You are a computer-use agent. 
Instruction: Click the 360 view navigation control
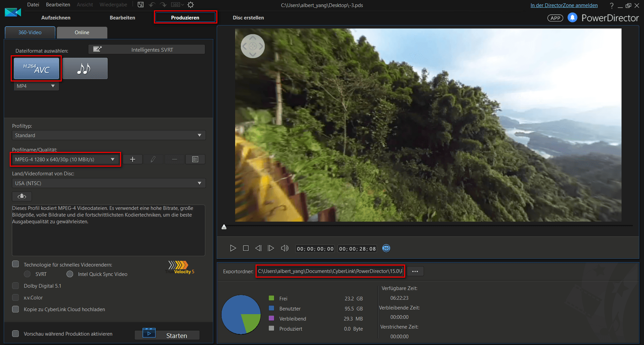(x=253, y=46)
